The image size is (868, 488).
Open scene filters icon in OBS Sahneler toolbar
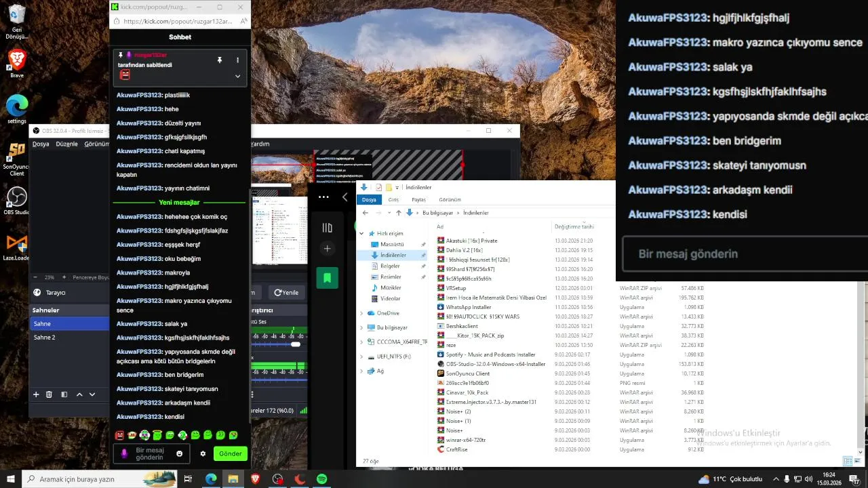coord(64,394)
